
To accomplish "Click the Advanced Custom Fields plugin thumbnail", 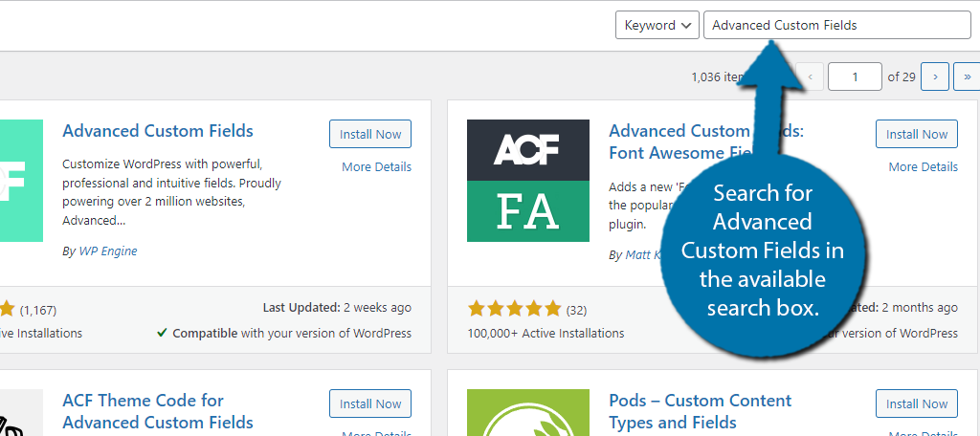I will 21,181.
